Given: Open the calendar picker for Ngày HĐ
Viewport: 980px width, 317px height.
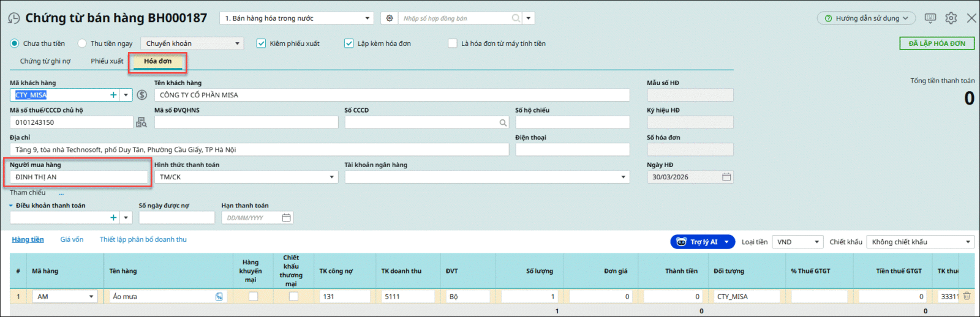Looking at the screenshot, I should click(726, 177).
